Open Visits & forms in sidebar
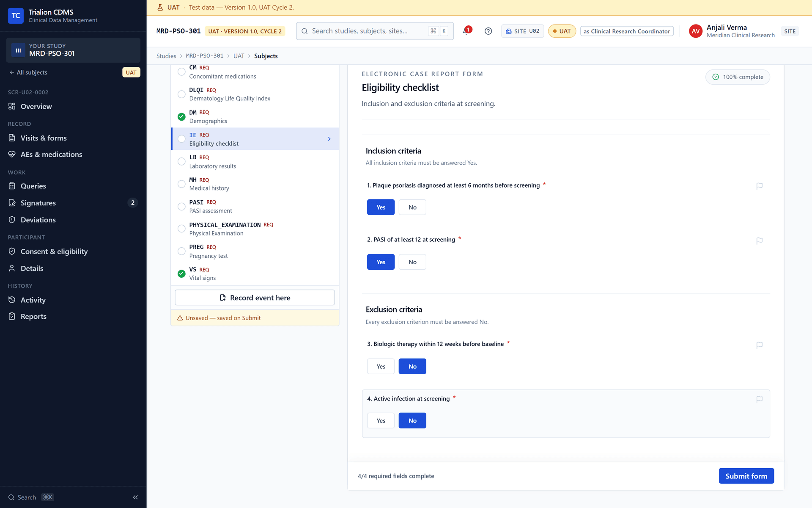Viewport: 812px width, 508px height. [x=73, y=138]
